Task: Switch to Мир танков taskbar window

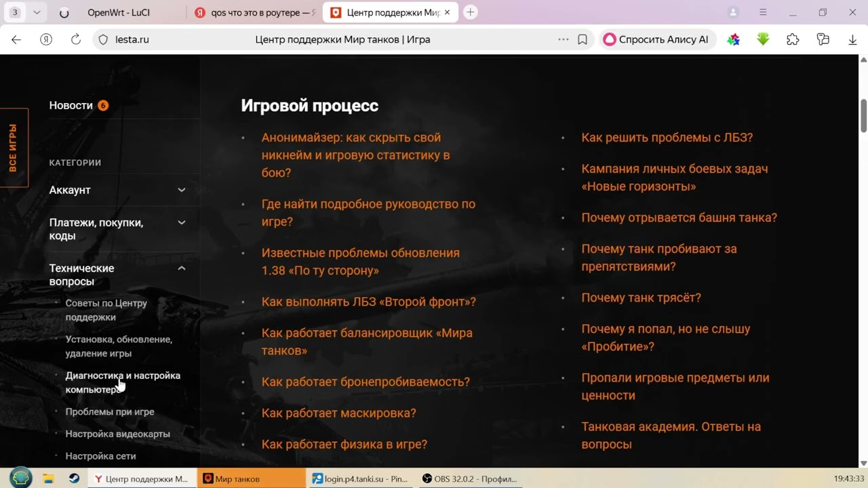Action: [x=252, y=479]
